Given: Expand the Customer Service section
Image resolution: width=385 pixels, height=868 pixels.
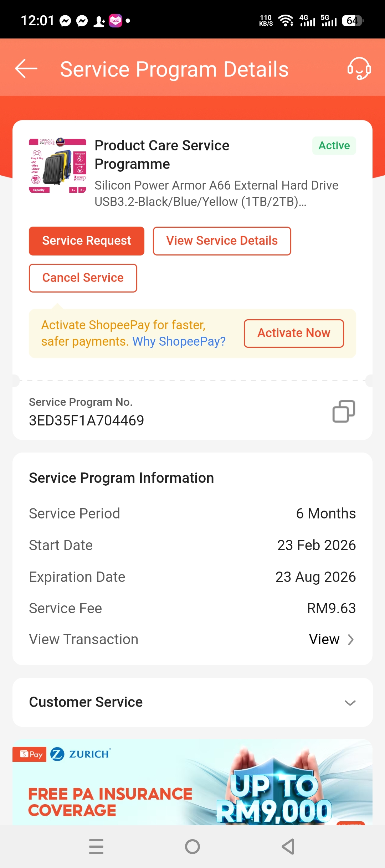Looking at the screenshot, I should 350,703.
